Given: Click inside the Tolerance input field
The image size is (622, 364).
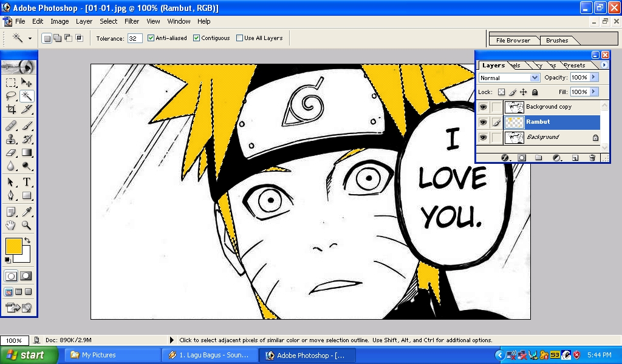Looking at the screenshot, I should tap(135, 38).
